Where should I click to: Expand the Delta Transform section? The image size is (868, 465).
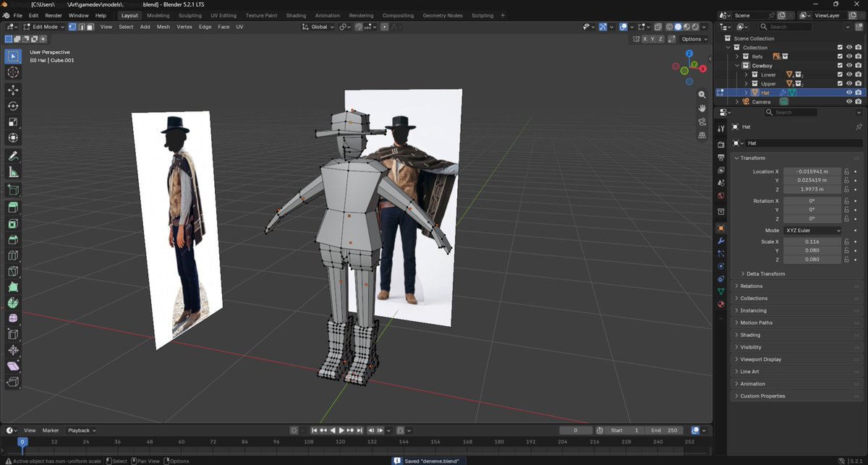(766, 274)
